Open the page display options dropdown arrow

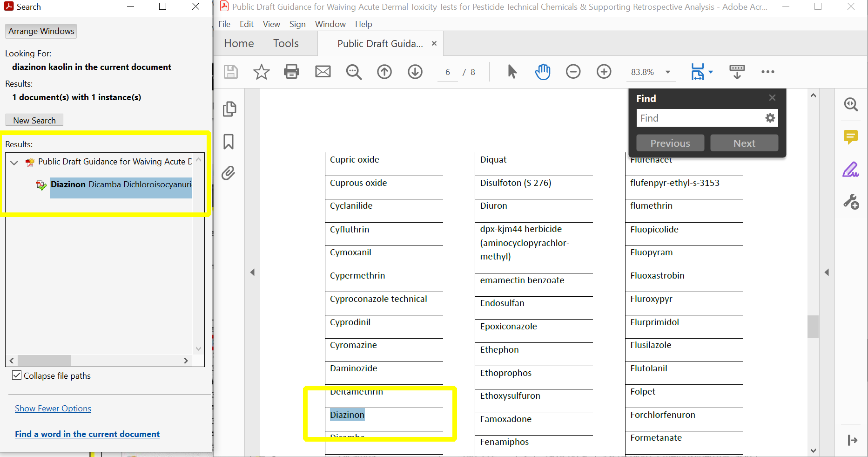click(710, 72)
